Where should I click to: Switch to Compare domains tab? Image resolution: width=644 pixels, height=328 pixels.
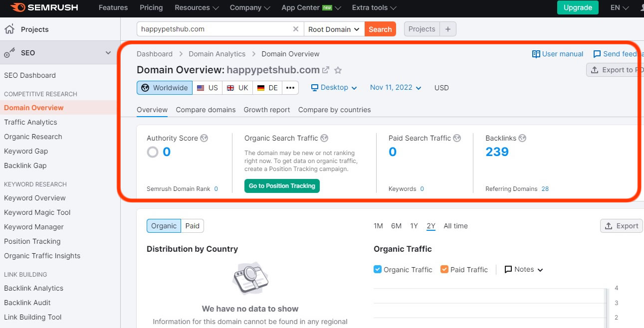tap(206, 110)
